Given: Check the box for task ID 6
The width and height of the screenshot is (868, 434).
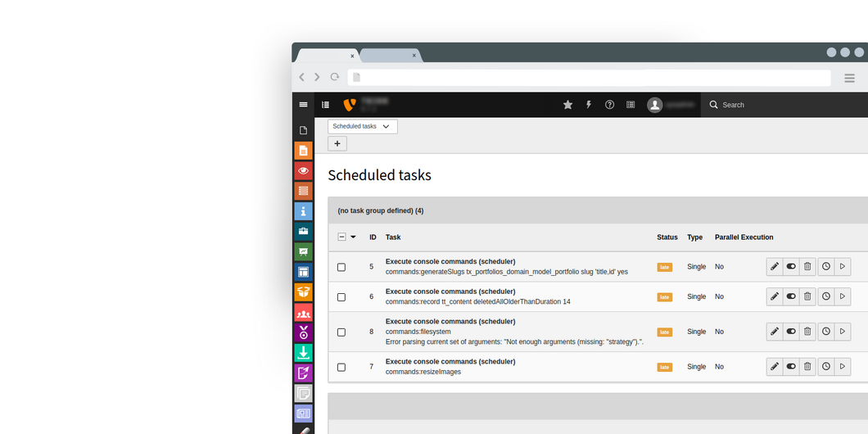Looking at the screenshot, I should [341, 296].
